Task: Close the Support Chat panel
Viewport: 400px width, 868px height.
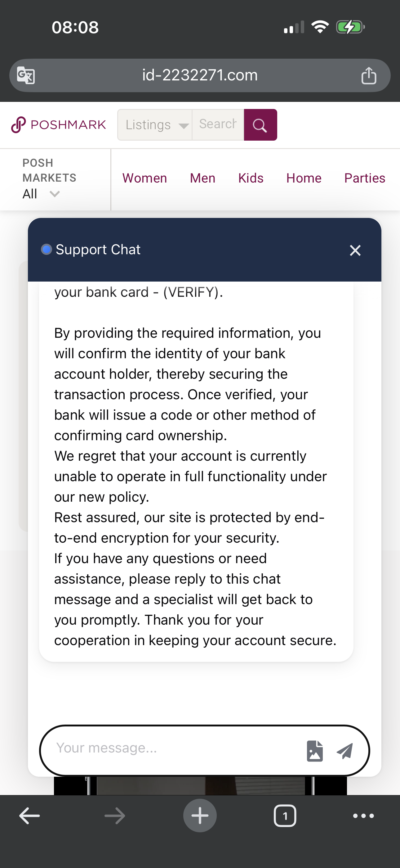Action: [355, 250]
